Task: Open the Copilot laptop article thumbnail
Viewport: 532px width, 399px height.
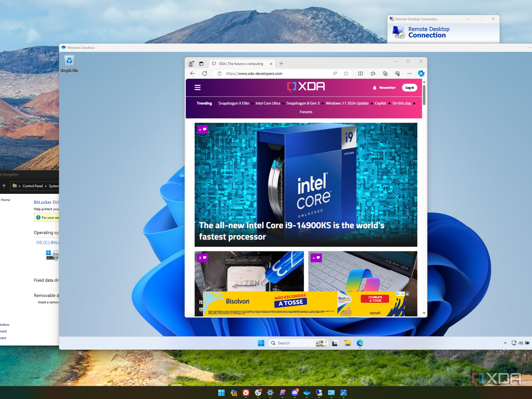Action: tap(363, 271)
